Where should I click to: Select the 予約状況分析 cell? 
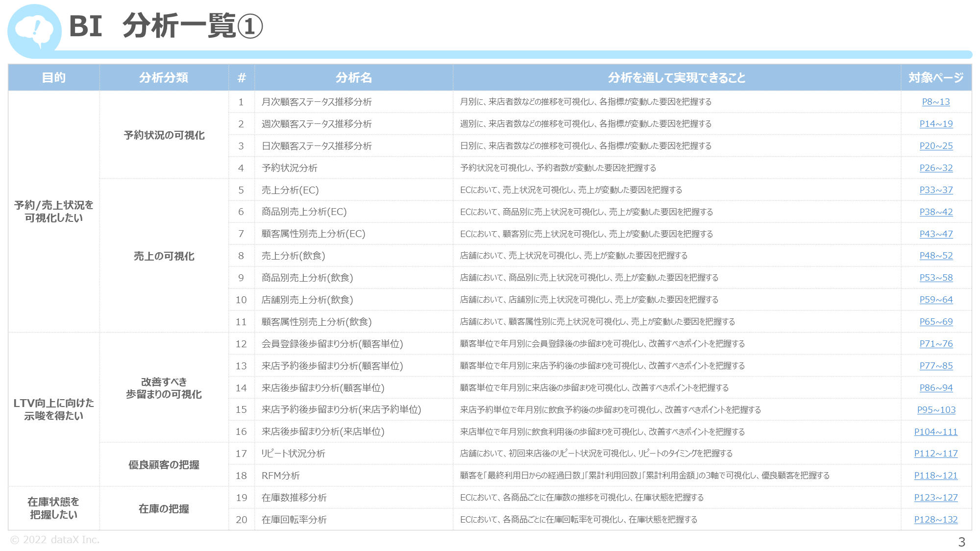point(354,168)
